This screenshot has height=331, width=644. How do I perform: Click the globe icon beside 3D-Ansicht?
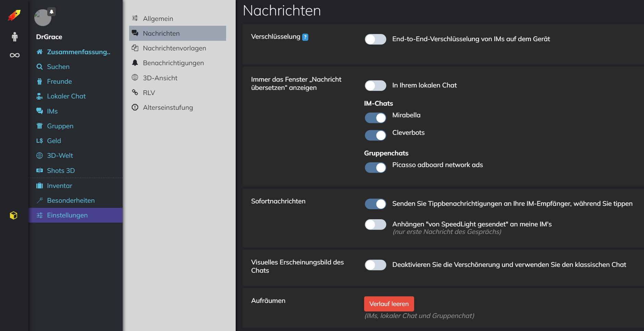coord(135,78)
